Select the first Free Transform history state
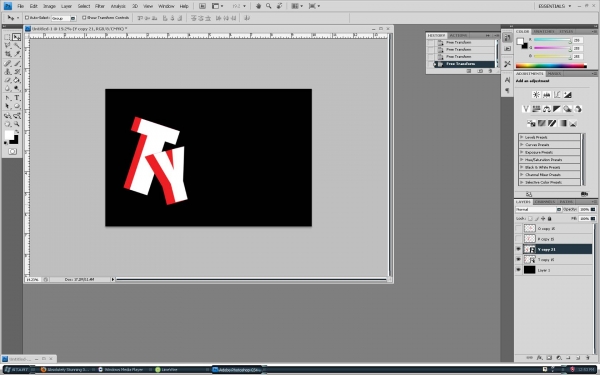 click(x=464, y=42)
